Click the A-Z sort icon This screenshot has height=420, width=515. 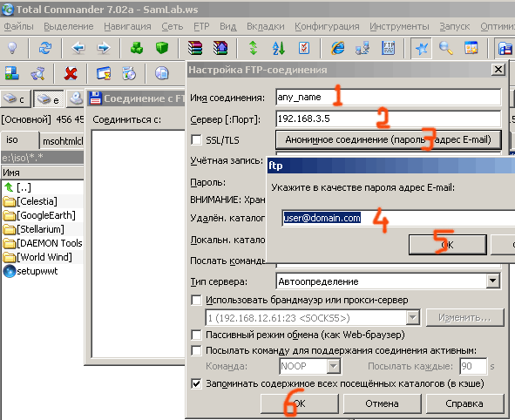279,48
